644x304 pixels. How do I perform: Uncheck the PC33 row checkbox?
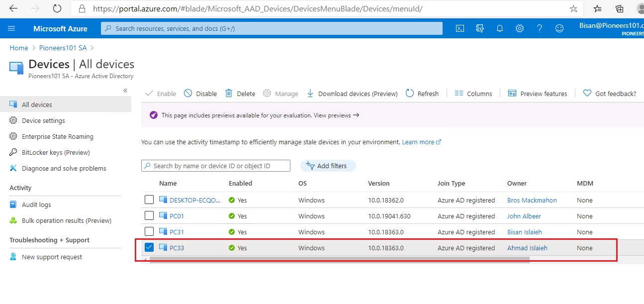tap(149, 248)
